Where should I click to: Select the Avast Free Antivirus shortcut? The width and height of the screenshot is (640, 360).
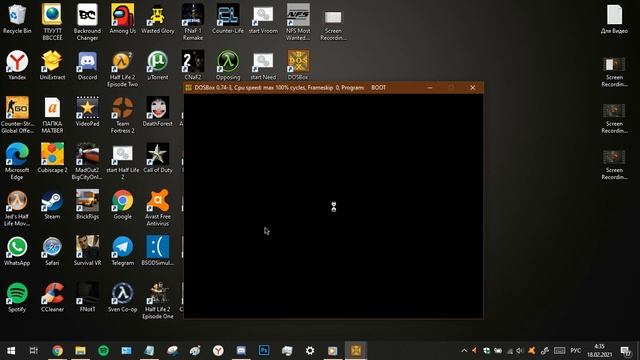click(158, 208)
